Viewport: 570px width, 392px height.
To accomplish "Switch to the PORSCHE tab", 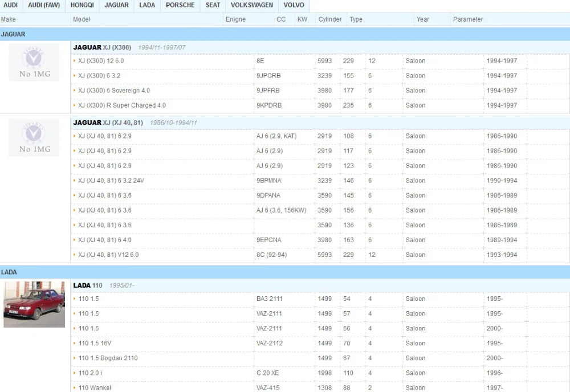I will coord(180,5).
